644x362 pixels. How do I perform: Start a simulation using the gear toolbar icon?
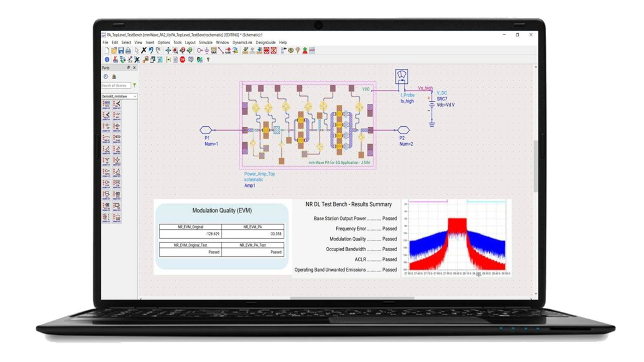[x=291, y=50]
